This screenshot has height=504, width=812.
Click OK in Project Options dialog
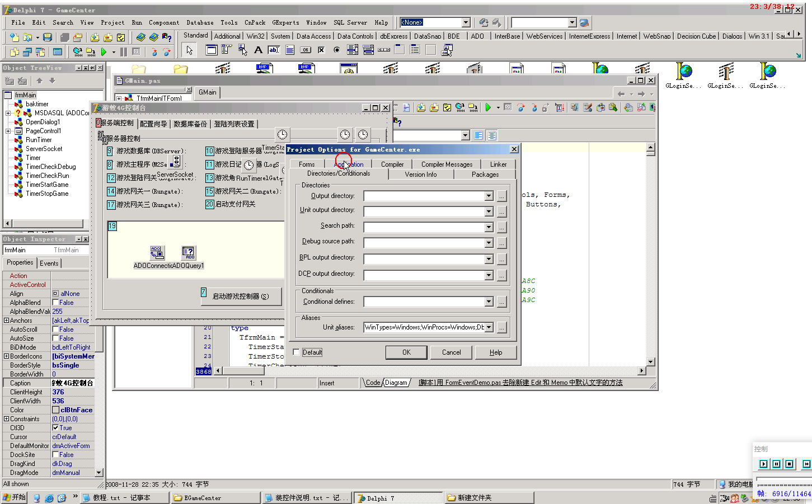click(406, 352)
